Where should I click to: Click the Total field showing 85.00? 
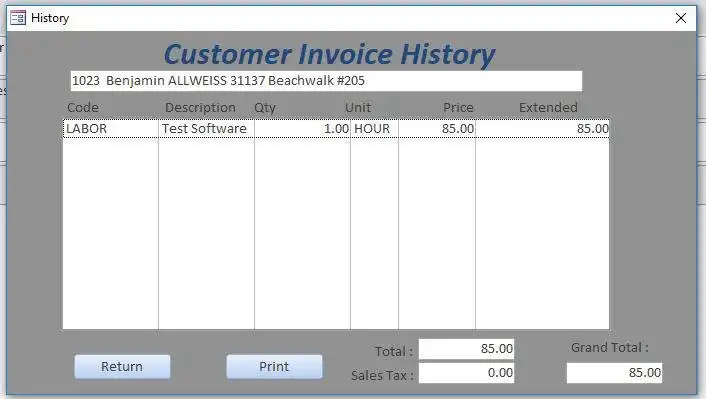pos(466,349)
